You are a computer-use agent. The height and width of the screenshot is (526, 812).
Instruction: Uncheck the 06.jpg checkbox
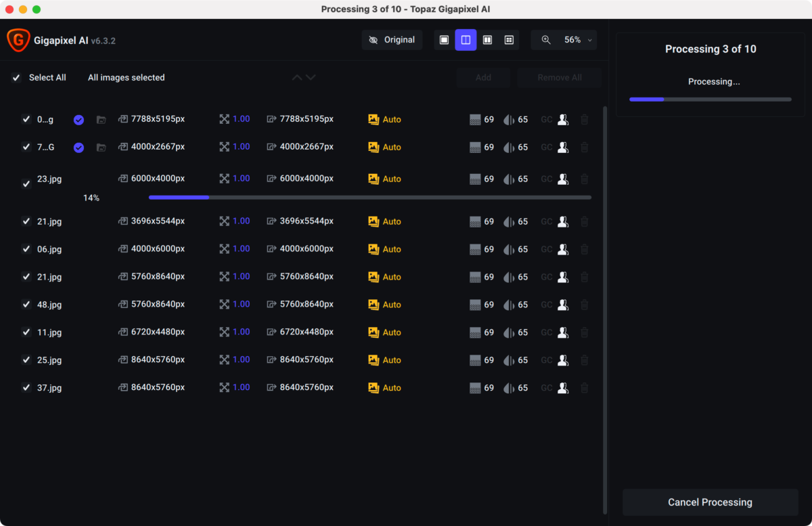(26, 249)
